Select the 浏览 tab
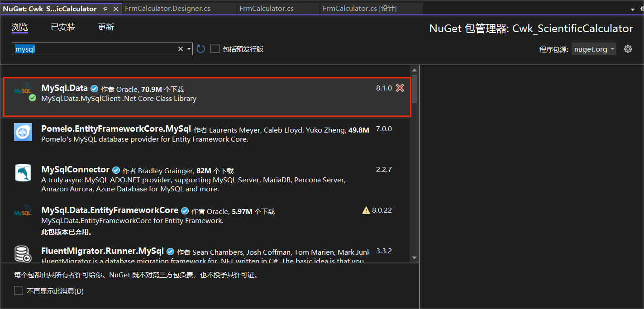The height and width of the screenshot is (309, 644). (20, 27)
